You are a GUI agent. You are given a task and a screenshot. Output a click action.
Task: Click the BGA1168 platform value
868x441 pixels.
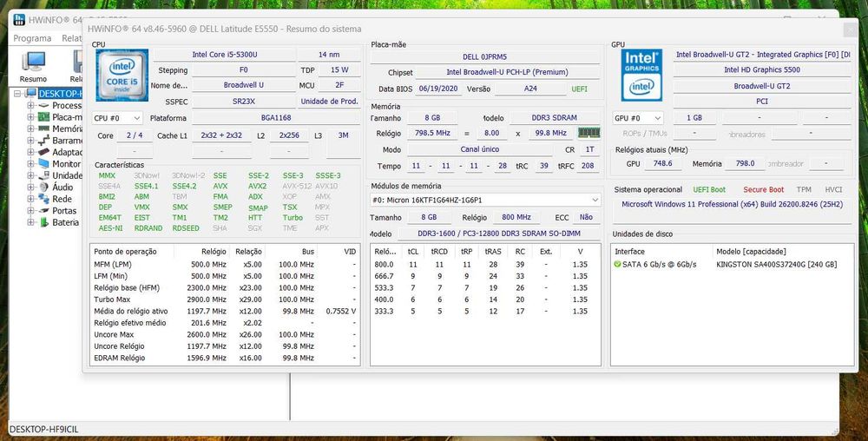pos(276,118)
